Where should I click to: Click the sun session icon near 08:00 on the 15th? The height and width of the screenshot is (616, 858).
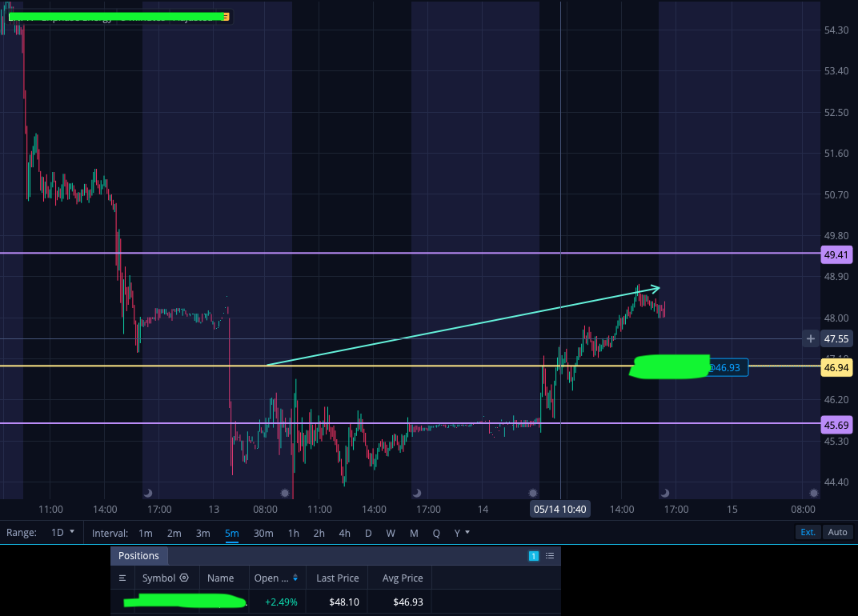tap(814, 493)
